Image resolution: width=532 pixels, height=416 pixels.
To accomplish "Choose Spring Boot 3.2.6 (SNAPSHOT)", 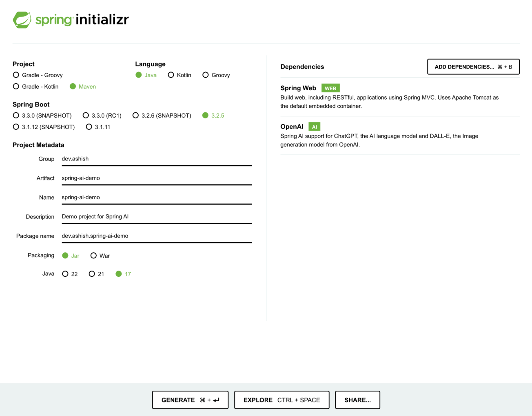I will pos(162,116).
